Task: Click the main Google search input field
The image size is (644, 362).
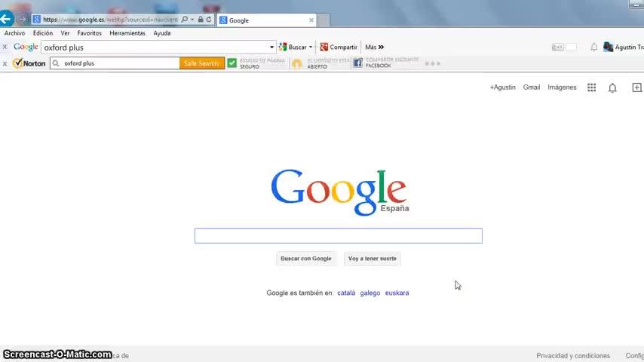Action: tap(339, 236)
